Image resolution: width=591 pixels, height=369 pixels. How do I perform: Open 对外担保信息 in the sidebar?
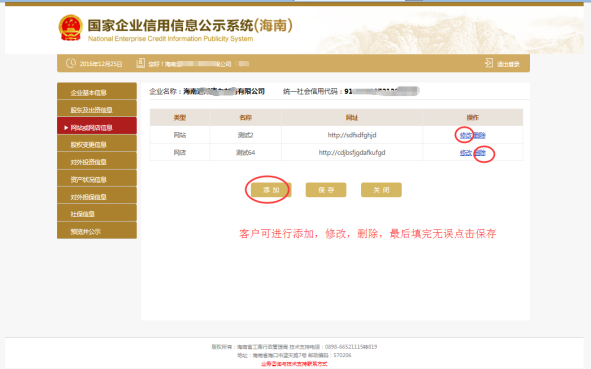click(x=97, y=197)
